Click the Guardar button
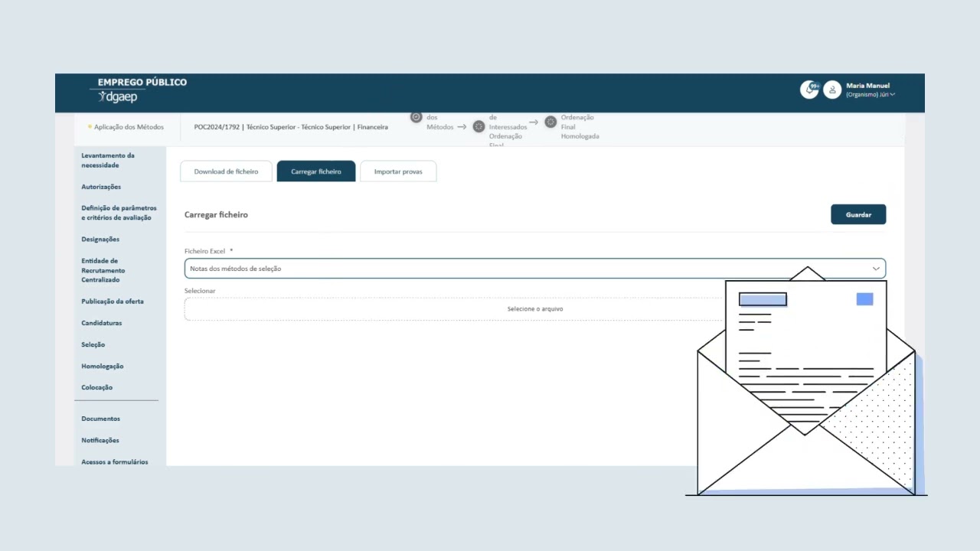 coord(858,214)
